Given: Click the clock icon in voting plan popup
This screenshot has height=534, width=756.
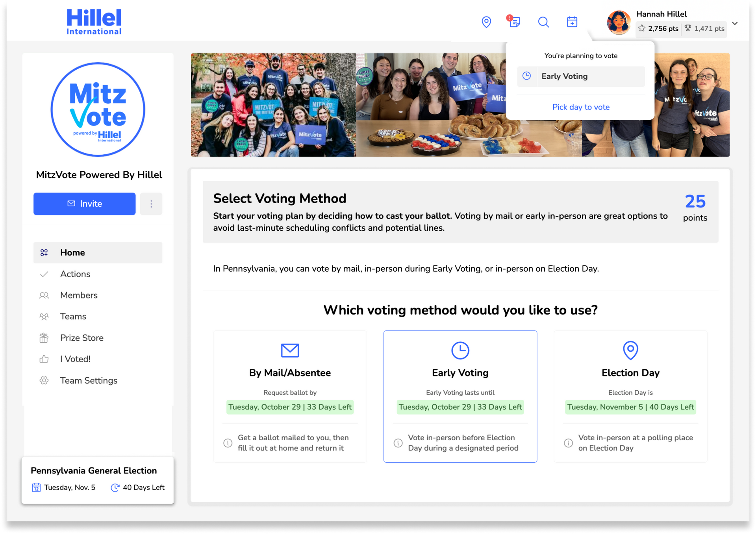Looking at the screenshot, I should 526,76.
